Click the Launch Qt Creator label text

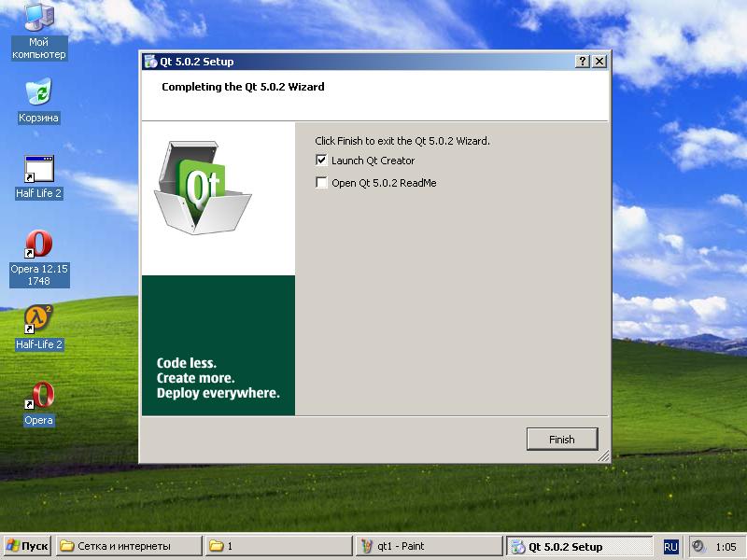tap(373, 161)
